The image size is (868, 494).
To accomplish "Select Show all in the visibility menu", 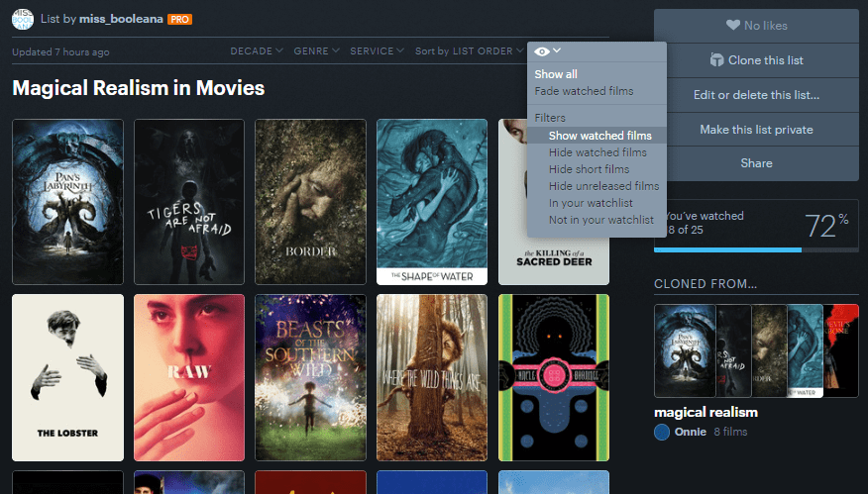I will point(556,74).
